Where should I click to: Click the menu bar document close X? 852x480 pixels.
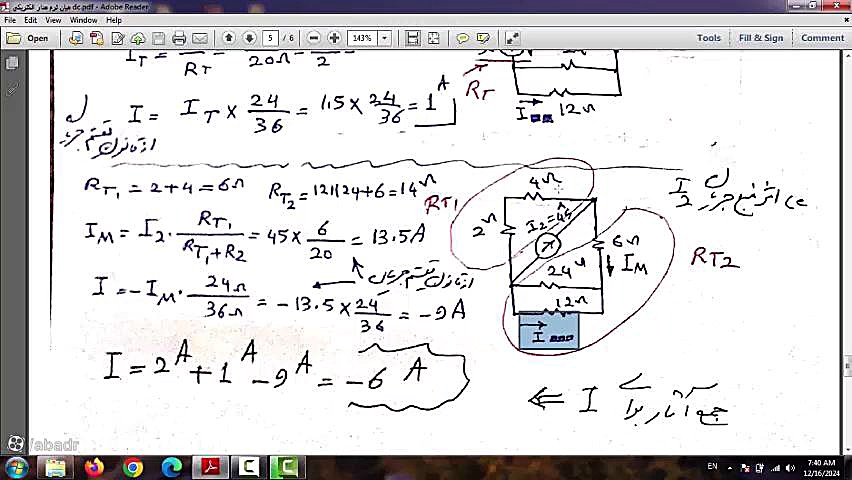(x=847, y=20)
